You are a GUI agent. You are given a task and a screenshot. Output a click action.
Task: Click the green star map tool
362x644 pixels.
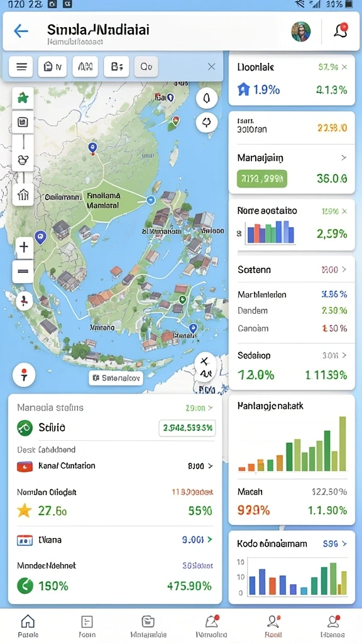coord(23,98)
